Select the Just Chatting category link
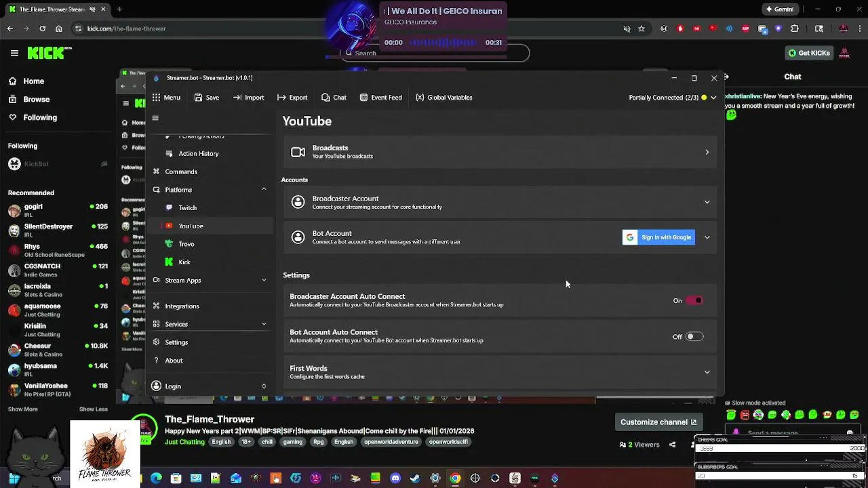Image resolution: width=868 pixels, height=488 pixels. [x=184, y=442]
